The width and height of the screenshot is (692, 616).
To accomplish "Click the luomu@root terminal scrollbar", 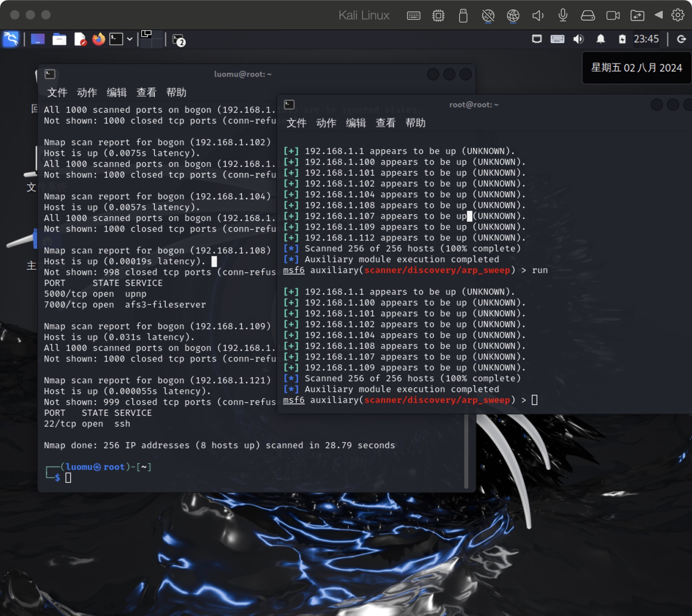I will point(466,451).
